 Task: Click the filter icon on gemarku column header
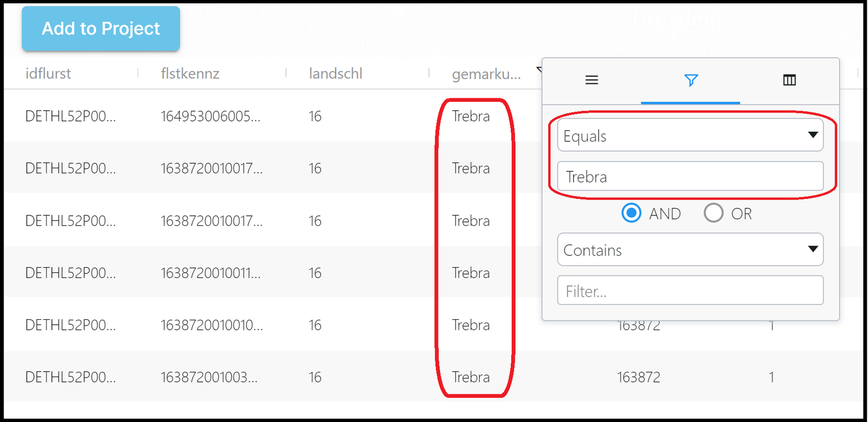pyautogui.click(x=540, y=72)
